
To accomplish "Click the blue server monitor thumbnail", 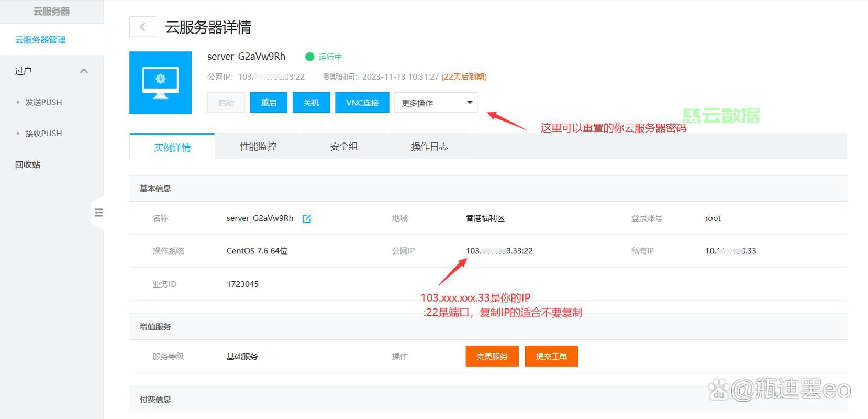I will click(x=160, y=82).
